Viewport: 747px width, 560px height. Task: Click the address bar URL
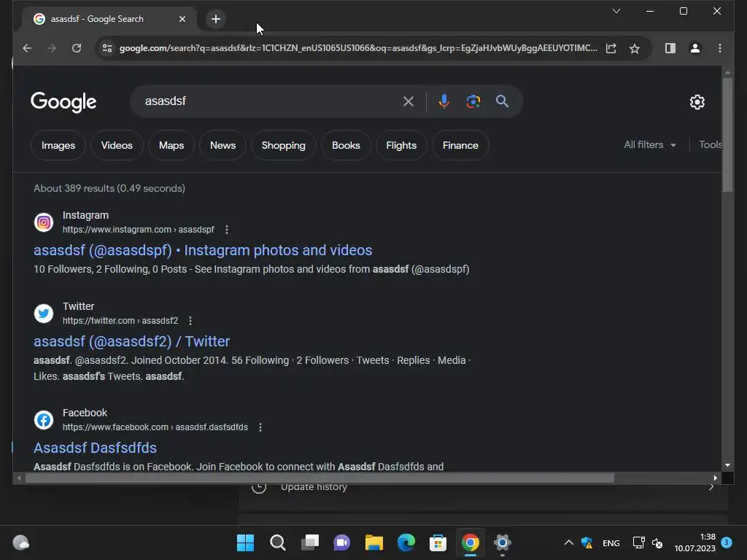click(x=357, y=48)
